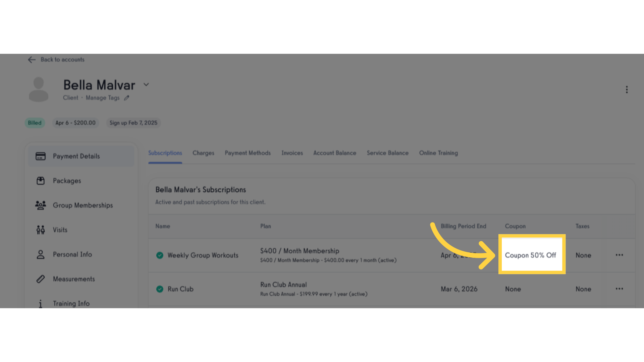This screenshot has width=644, height=362.
Task: Click the Apr 6 - $200.00 chip
Action: [x=75, y=123]
